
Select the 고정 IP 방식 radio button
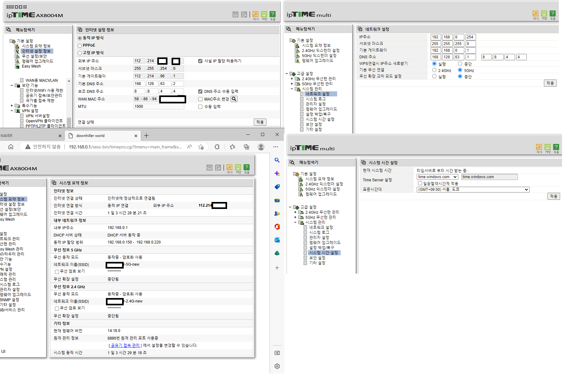click(80, 53)
